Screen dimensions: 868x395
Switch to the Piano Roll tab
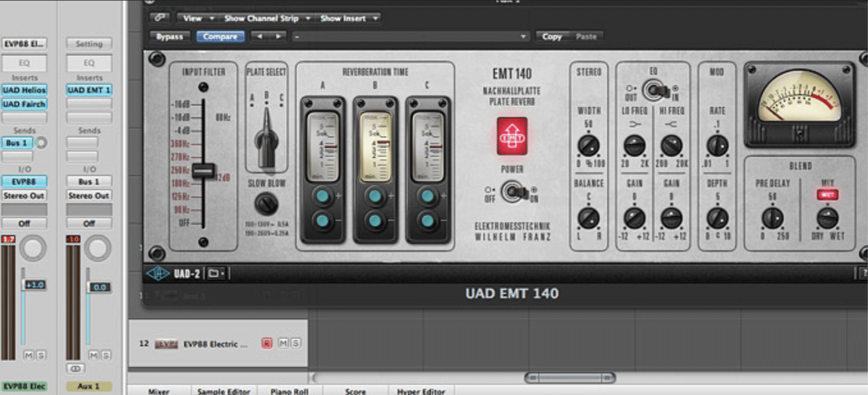point(290,391)
